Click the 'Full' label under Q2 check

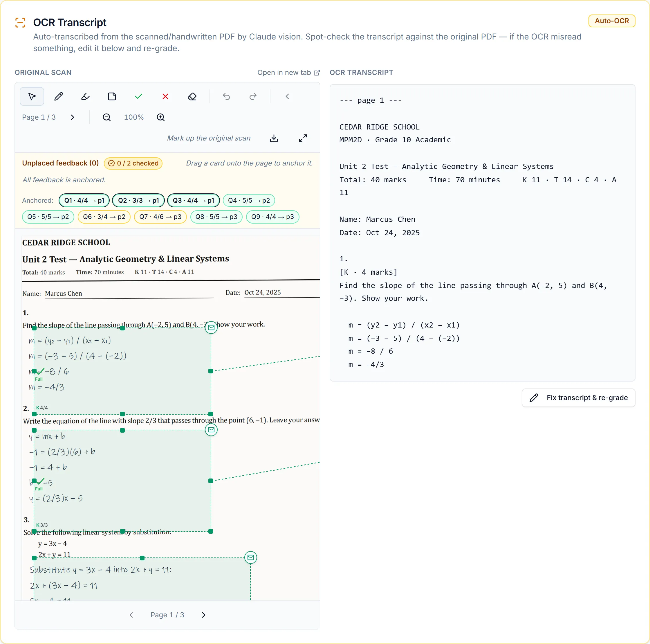pos(39,489)
